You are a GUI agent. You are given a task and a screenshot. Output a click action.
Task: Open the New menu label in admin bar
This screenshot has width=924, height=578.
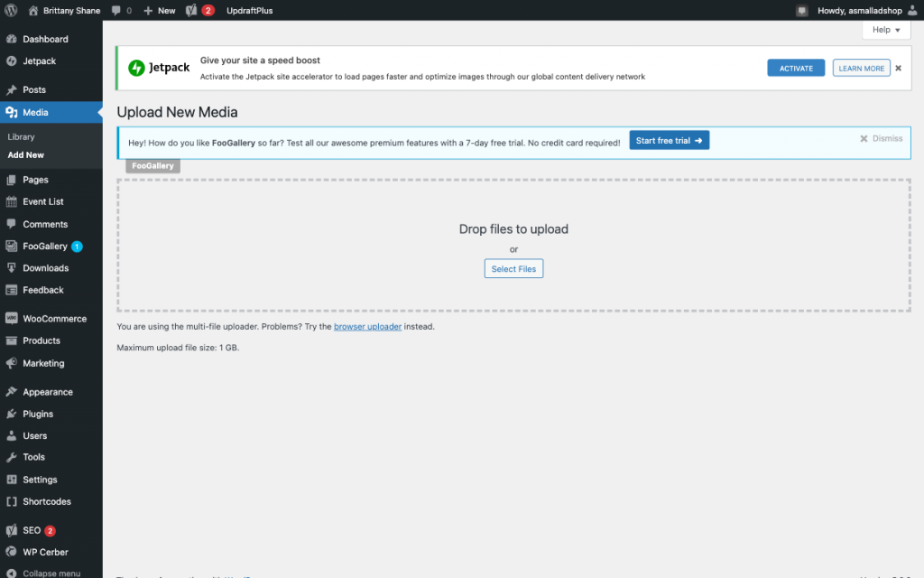point(167,11)
